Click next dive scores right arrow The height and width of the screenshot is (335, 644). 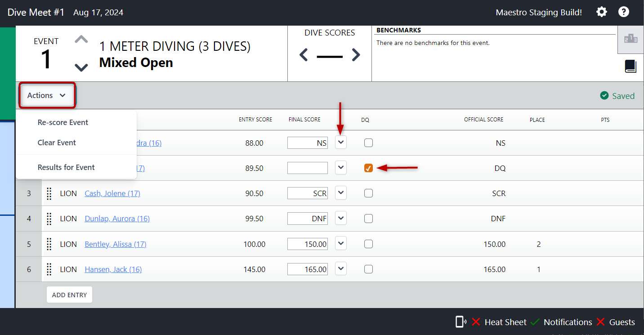pos(356,55)
